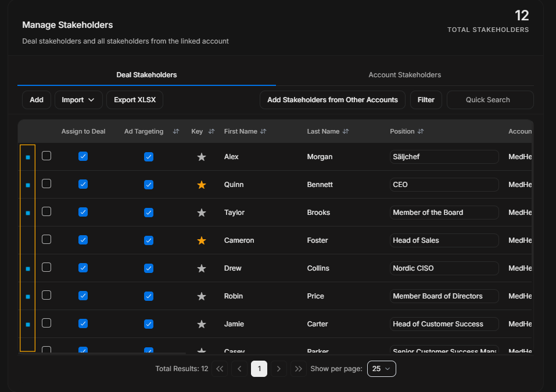Toggle key star for Alex Morgan
This screenshot has height=392, width=556.
point(202,157)
